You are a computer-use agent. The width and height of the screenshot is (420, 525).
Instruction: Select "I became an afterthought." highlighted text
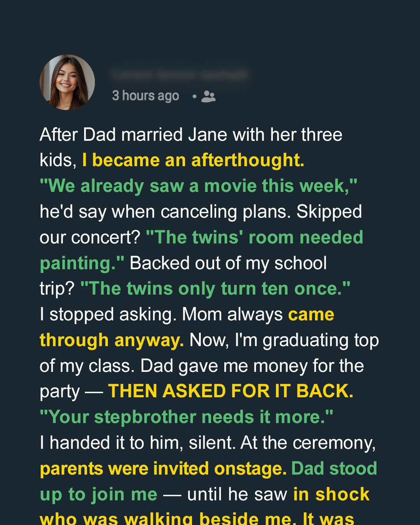(x=193, y=160)
